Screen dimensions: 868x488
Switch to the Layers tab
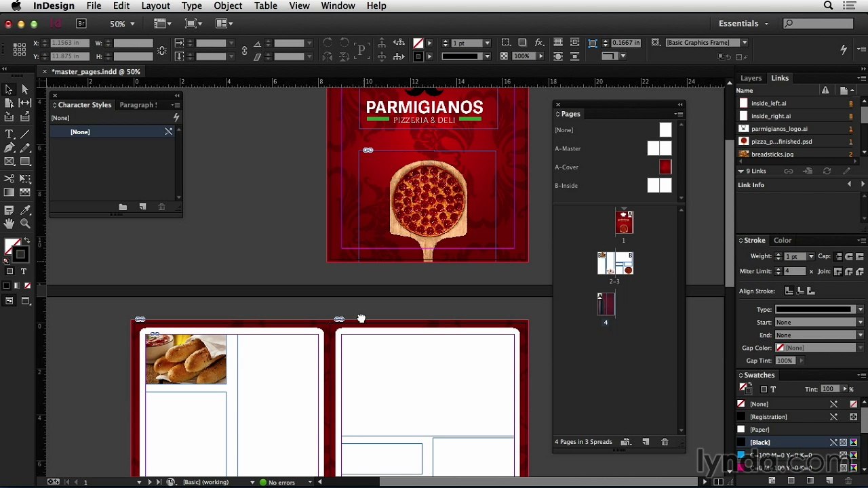click(x=751, y=78)
